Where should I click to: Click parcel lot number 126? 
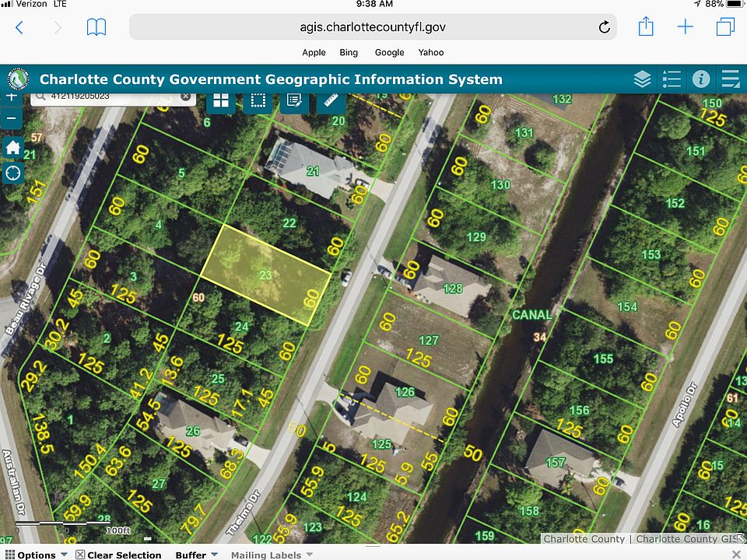(x=405, y=392)
